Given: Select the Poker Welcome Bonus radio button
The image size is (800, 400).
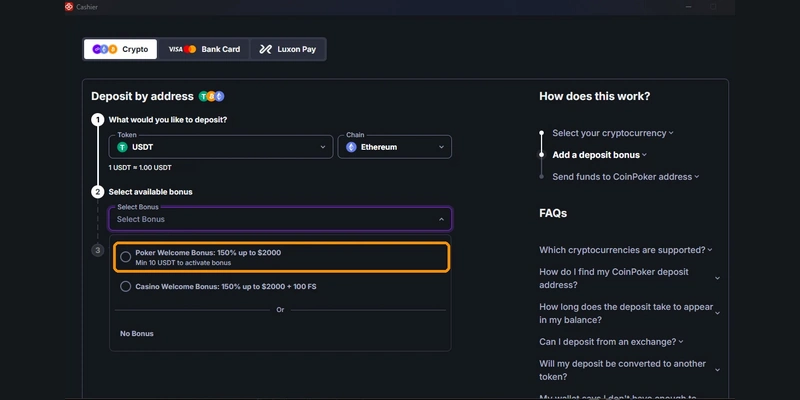Looking at the screenshot, I should tap(126, 257).
